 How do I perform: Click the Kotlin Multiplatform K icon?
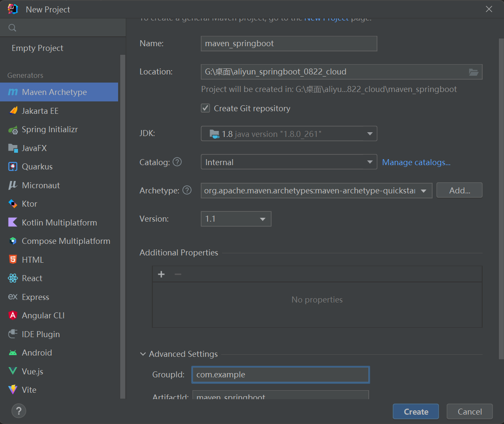13,222
